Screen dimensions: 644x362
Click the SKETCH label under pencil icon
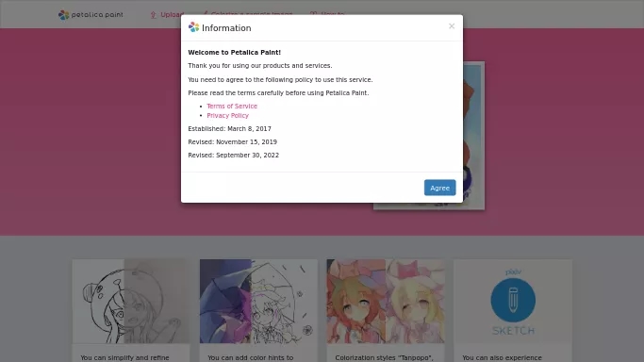(513, 330)
